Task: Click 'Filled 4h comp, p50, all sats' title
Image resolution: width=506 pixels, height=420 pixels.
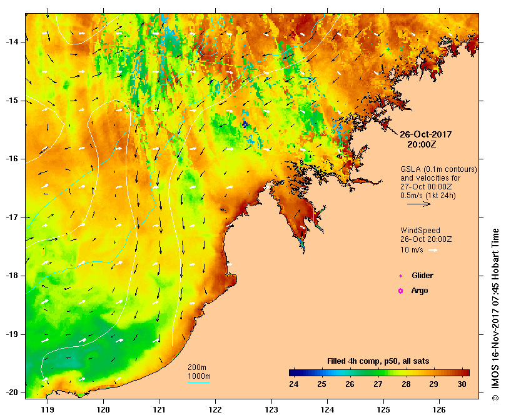Action: coord(378,361)
